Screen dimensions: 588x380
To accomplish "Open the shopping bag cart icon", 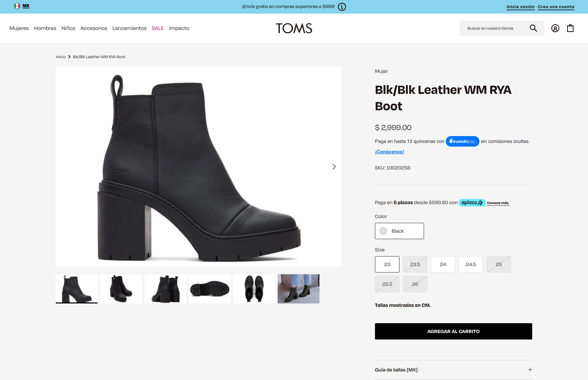I will [570, 28].
